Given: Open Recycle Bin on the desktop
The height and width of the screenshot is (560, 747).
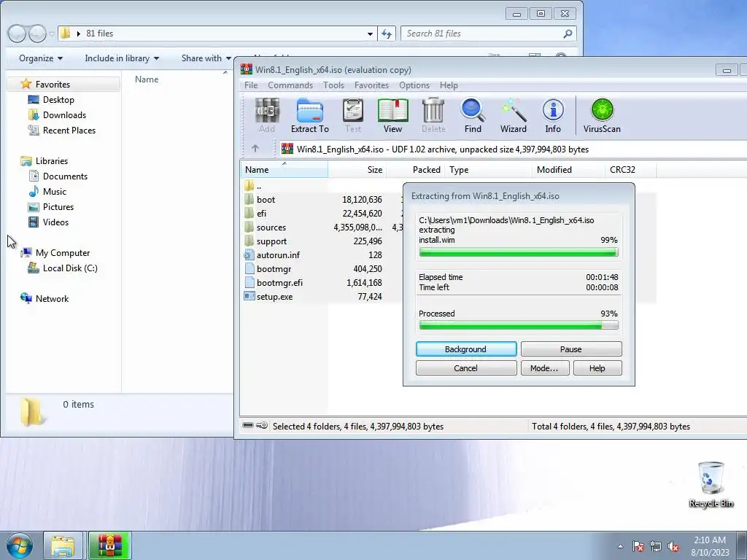Looking at the screenshot, I should click(711, 484).
